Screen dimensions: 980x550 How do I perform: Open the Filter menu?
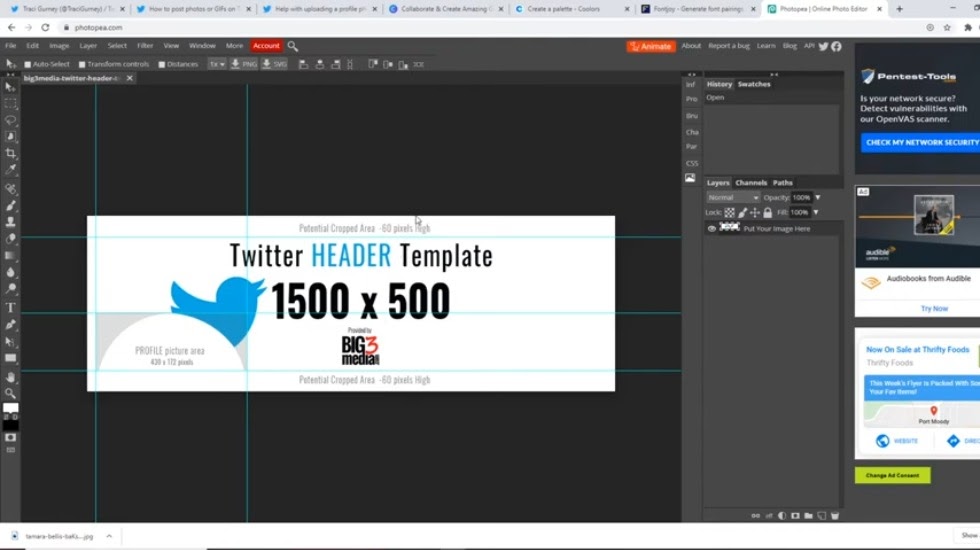pyautogui.click(x=145, y=46)
